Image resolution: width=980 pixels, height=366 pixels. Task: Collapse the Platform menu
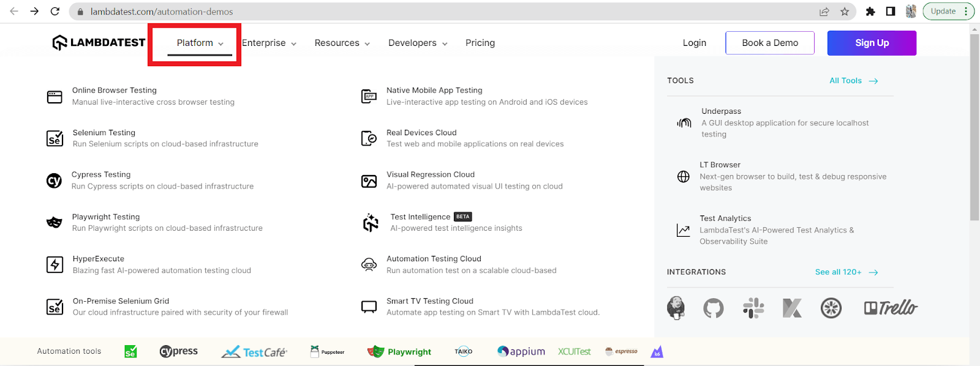pyautogui.click(x=200, y=43)
